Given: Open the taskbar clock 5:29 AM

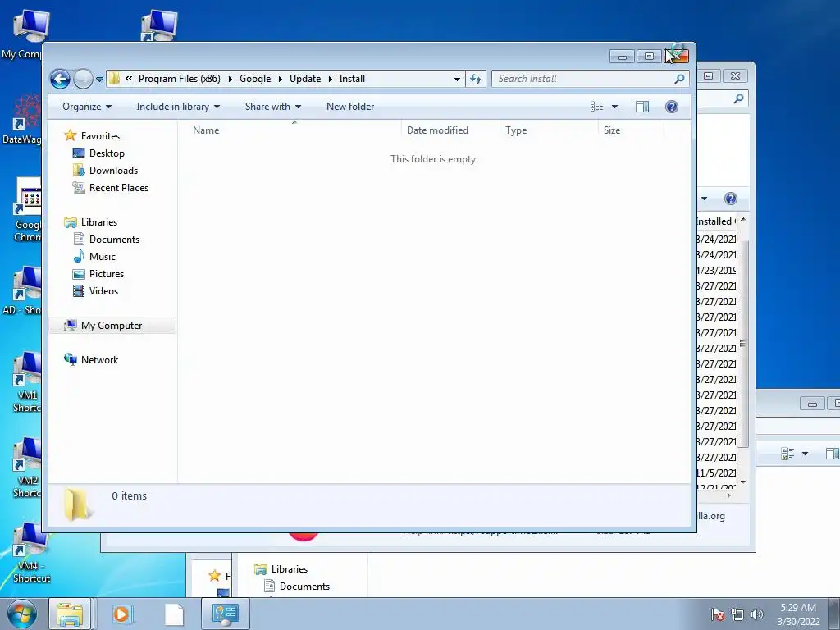Looking at the screenshot, I should tap(798, 614).
